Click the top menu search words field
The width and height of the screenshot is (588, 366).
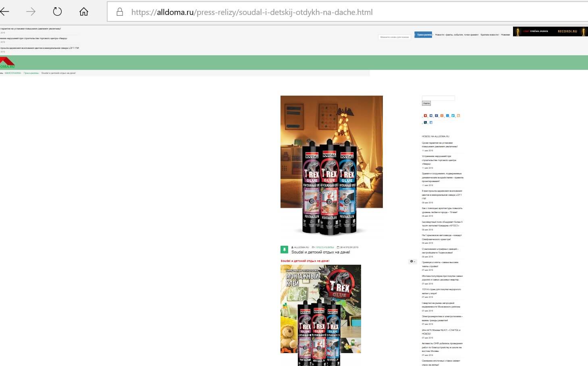395,37
